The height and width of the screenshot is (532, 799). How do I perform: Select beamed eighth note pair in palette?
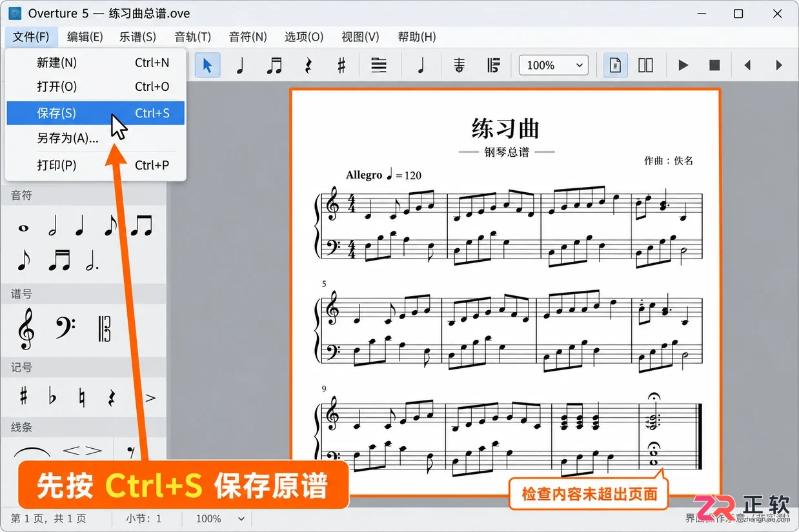click(x=141, y=226)
